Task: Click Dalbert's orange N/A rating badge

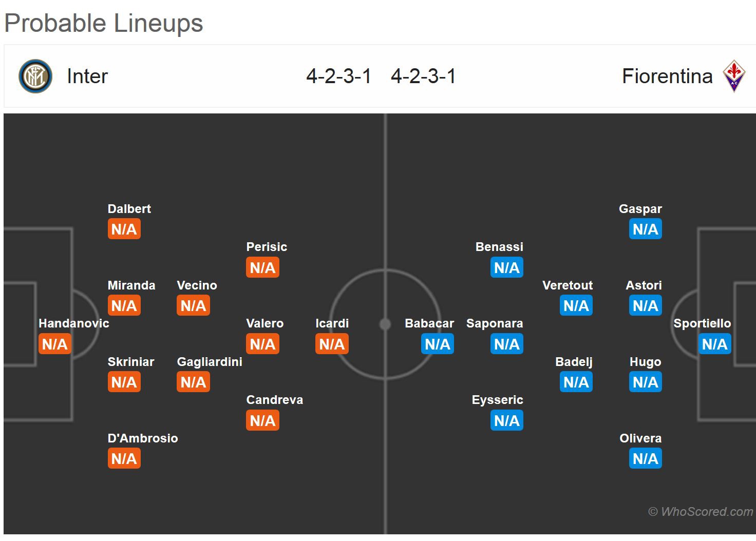Action: point(124,229)
